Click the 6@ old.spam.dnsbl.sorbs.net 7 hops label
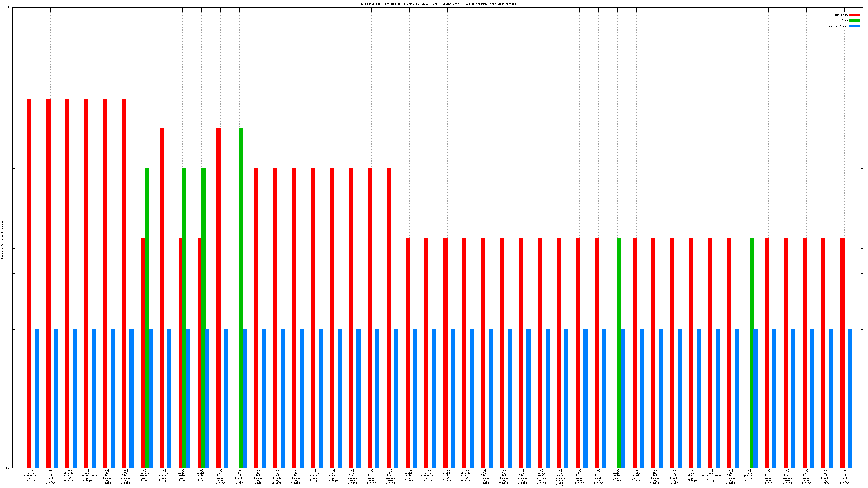 tap(560, 477)
